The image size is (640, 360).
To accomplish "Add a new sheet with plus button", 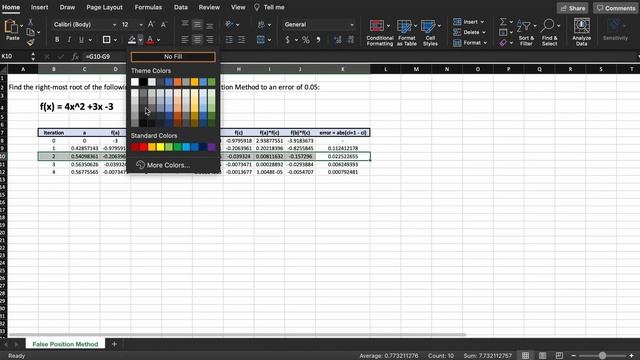I will (114, 344).
